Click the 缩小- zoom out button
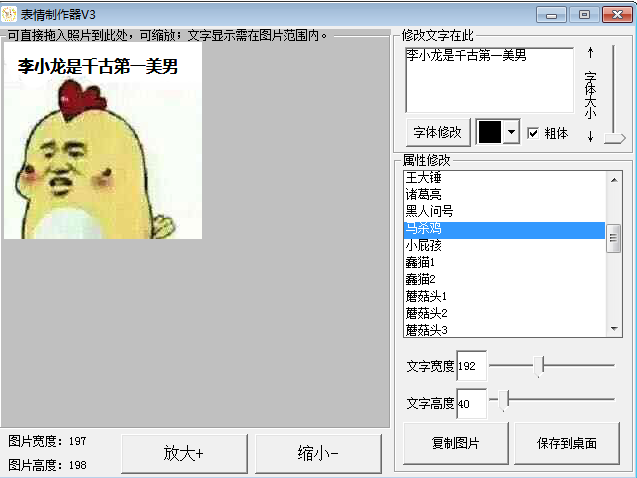This screenshot has height=478, width=637. pyautogui.click(x=318, y=453)
